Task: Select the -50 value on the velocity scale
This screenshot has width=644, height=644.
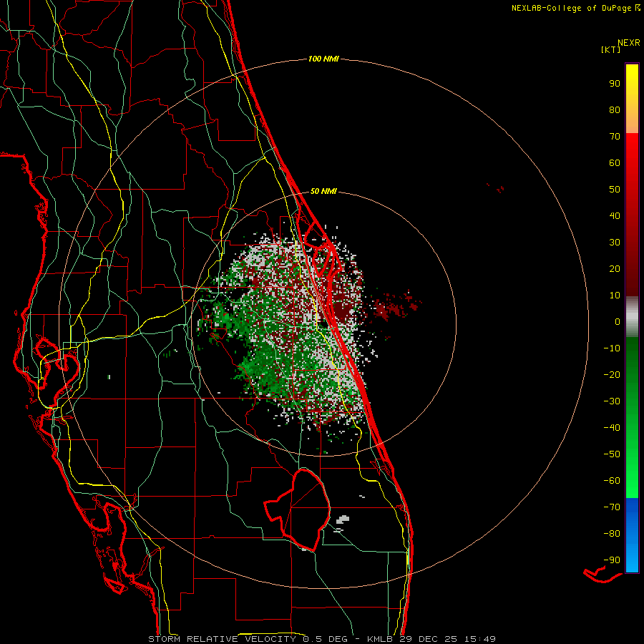Action: tap(612, 454)
